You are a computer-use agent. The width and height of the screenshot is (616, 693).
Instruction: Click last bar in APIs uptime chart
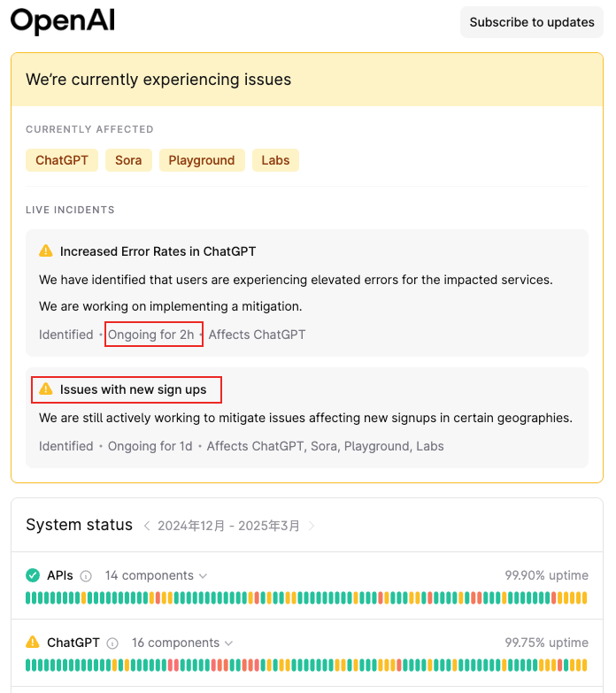tap(585, 598)
